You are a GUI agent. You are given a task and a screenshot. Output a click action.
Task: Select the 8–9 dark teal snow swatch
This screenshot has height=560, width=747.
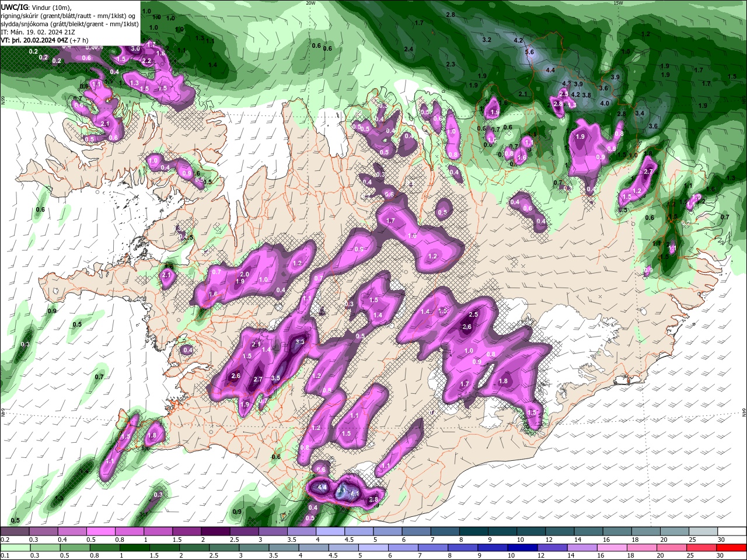474,532
